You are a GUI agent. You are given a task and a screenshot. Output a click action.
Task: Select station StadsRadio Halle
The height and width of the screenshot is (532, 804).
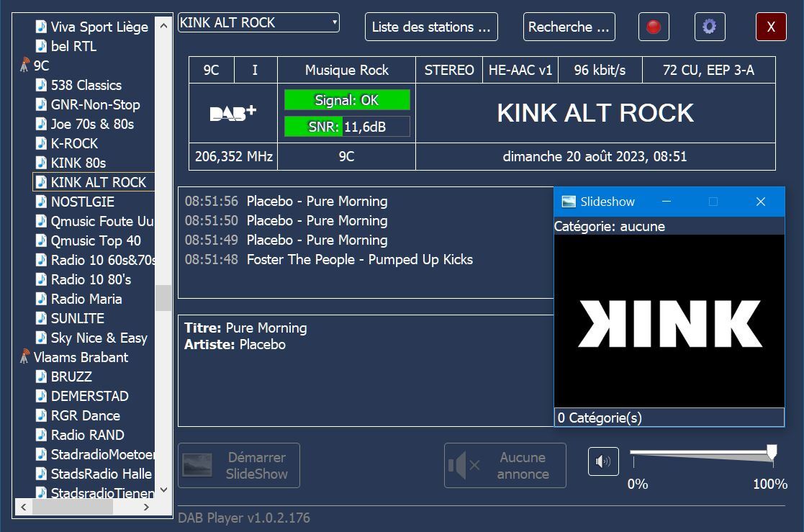101,474
